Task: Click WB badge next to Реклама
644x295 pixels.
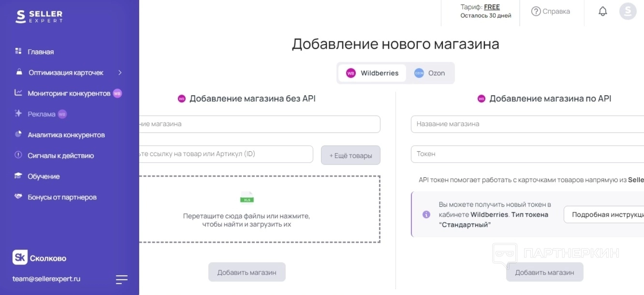Action: point(62,114)
